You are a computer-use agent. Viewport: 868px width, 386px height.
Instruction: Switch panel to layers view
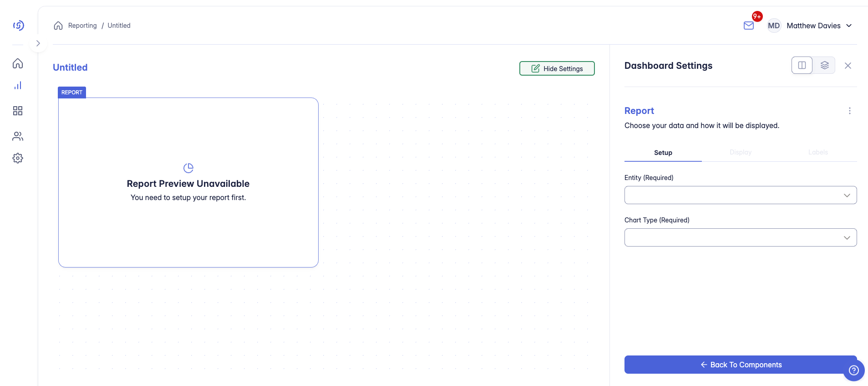click(825, 65)
